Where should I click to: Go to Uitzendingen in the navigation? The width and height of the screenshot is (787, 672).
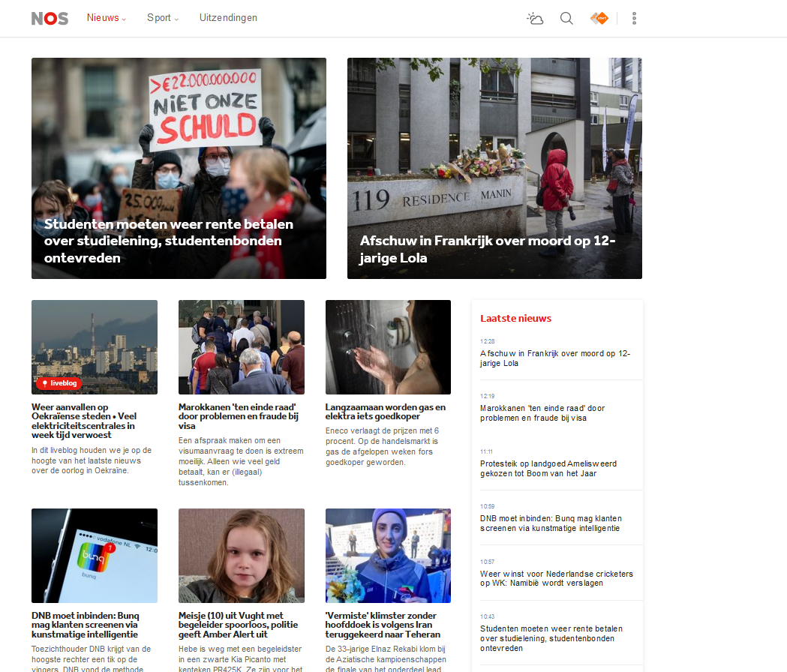tap(228, 18)
